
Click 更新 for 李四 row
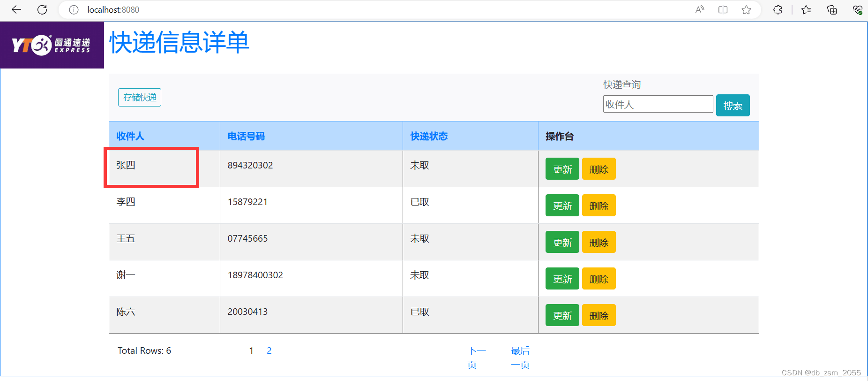click(x=562, y=206)
